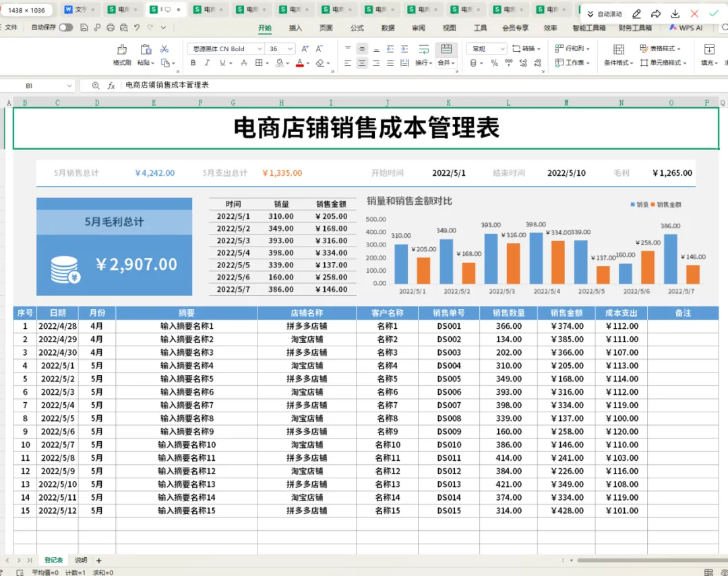Click the Fill (填充) icon

pyautogui.click(x=709, y=49)
